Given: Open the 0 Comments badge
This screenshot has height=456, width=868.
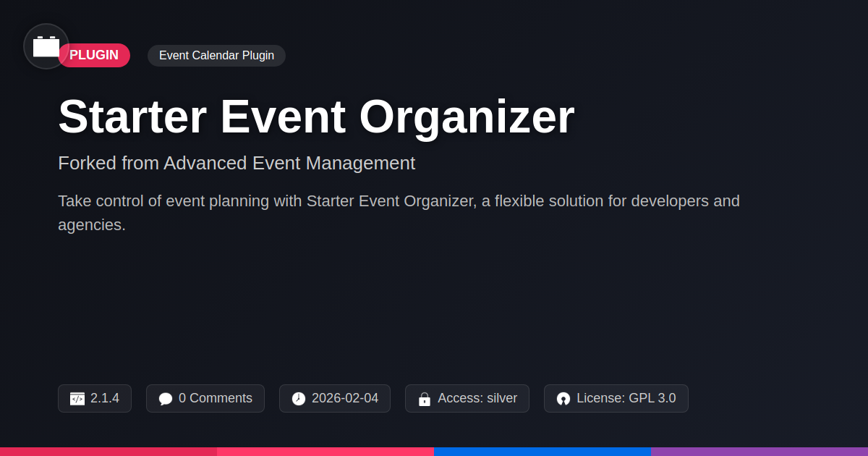Looking at the screenshot, I should [x=205, y=399].
